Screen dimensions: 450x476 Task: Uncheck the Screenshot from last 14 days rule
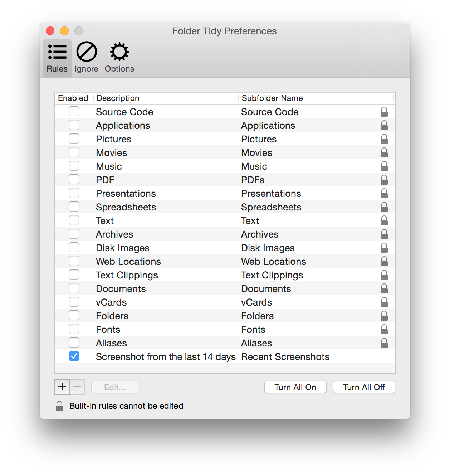click(x=74, y=356)
